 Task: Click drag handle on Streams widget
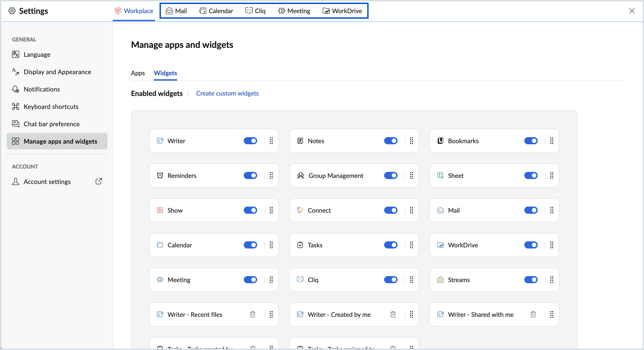(552, 280)
